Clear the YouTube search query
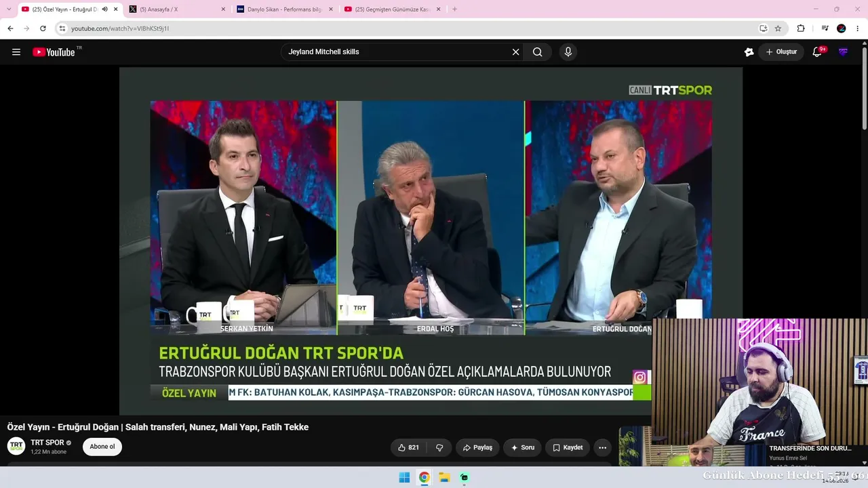 [515, 52]
